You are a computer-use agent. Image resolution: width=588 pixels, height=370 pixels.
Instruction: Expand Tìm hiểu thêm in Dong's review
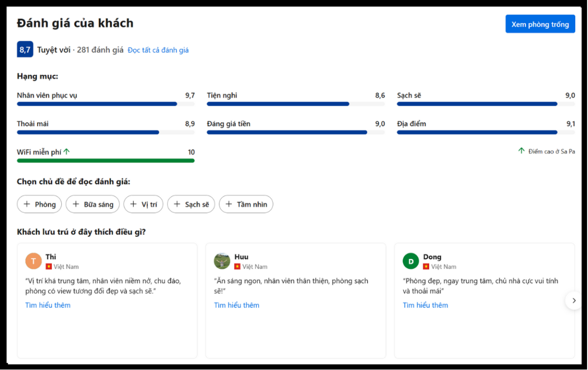pyautogui.click(x=425, y=305)
